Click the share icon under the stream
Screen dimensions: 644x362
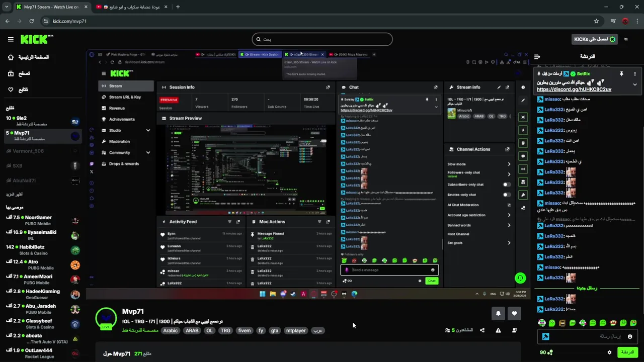(482, 330)
